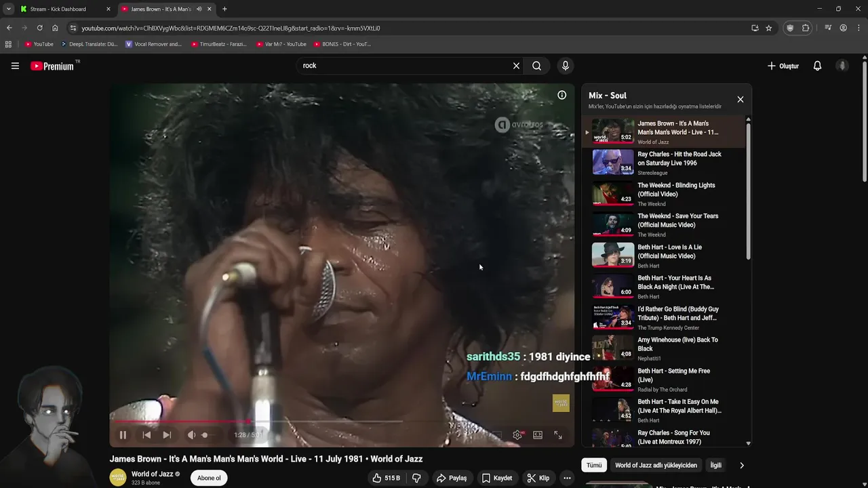Close the Mix - Soul playlist panel
This screenshot has height=488, width=868.
pos(741,100)
